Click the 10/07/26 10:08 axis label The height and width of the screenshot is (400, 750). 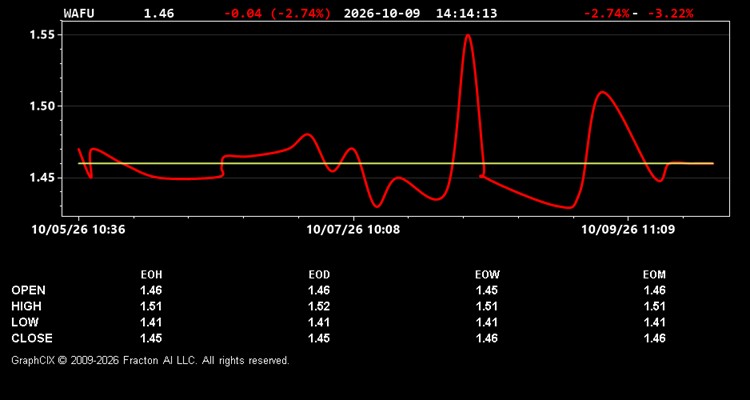[353, 230]
